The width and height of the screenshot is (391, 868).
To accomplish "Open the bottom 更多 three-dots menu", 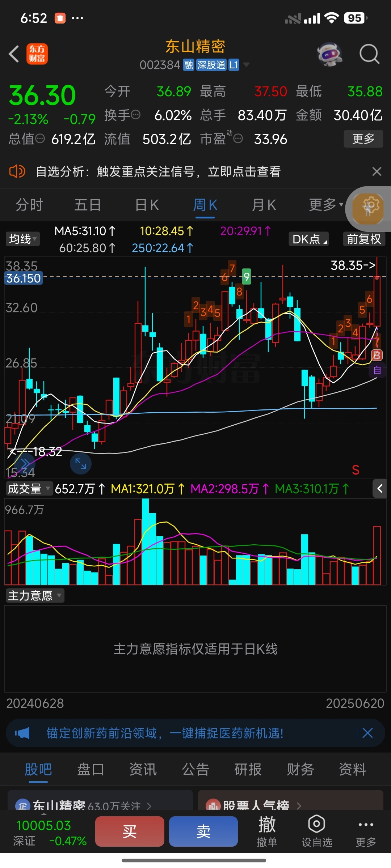I will coord(366,831).
